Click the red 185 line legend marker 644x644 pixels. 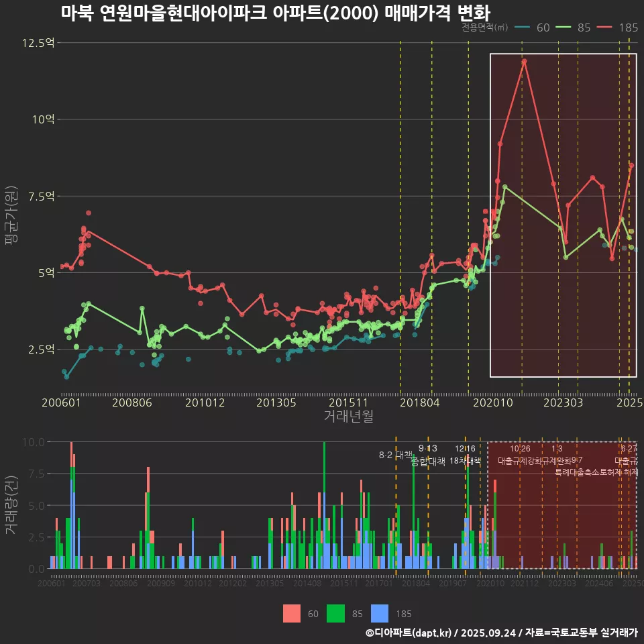pos(605,28)
